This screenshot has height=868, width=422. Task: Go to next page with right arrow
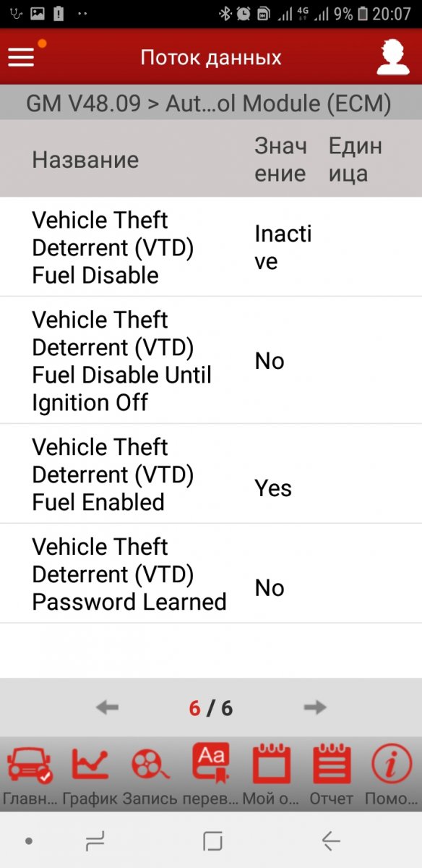coord(315,707)
